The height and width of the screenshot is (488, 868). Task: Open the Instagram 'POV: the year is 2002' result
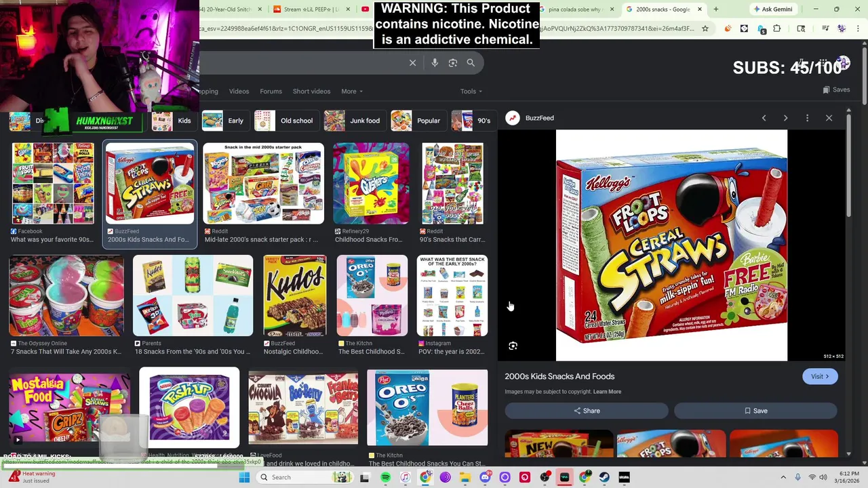(452, 305)
